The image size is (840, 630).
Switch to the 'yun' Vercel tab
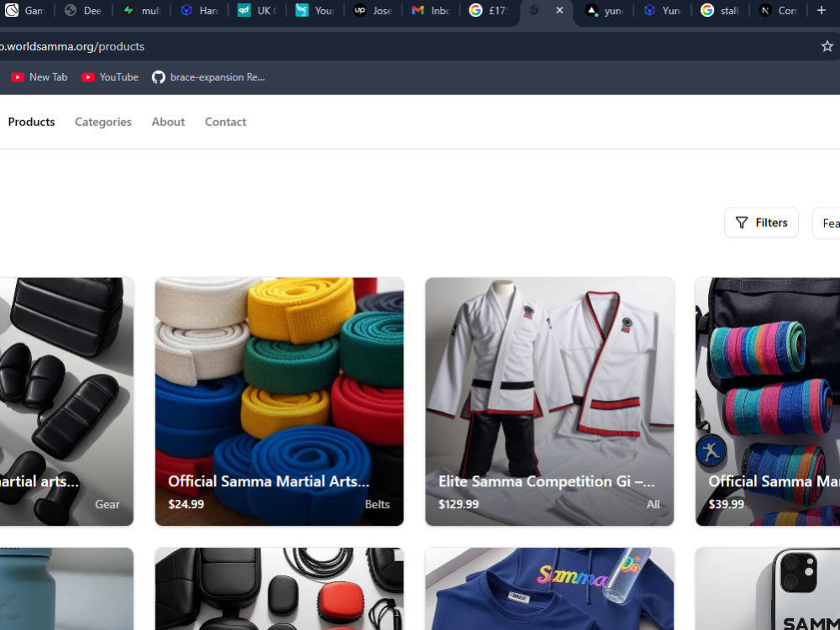604,10
